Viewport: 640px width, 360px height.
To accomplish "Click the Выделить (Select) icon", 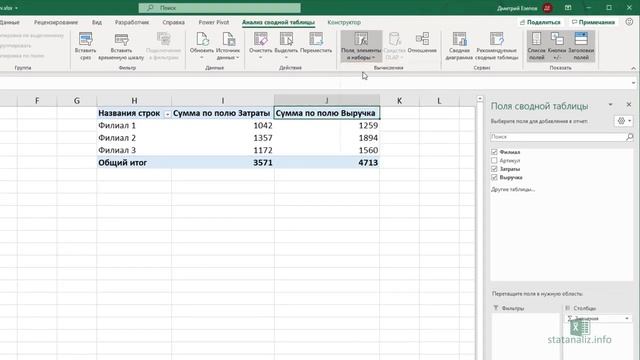I will pyautogui.click(x=286, y=39).
